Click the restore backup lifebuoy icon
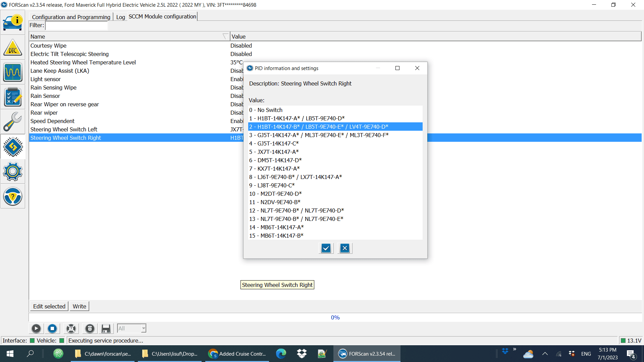The width and height of the screenshot is (644, 362). [71, 328]
